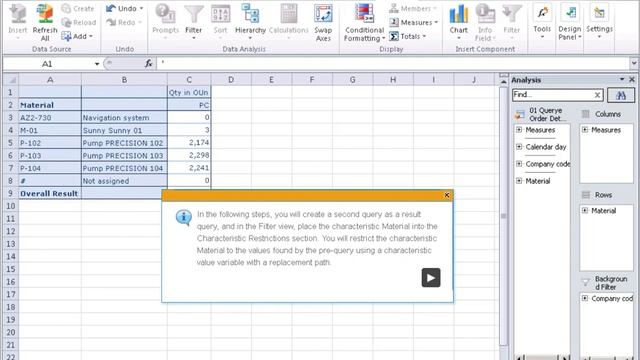Close the orange info dialog

pyautogui.click(x=447, y=195)
